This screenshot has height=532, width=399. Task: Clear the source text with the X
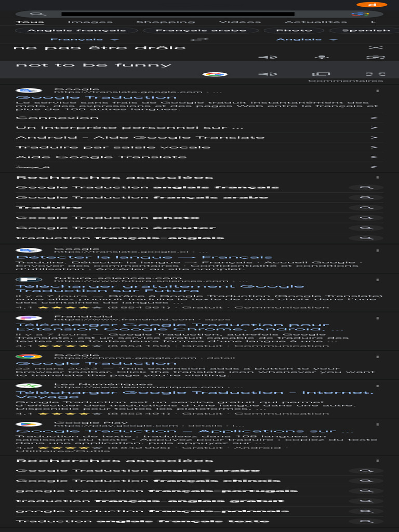376,47
